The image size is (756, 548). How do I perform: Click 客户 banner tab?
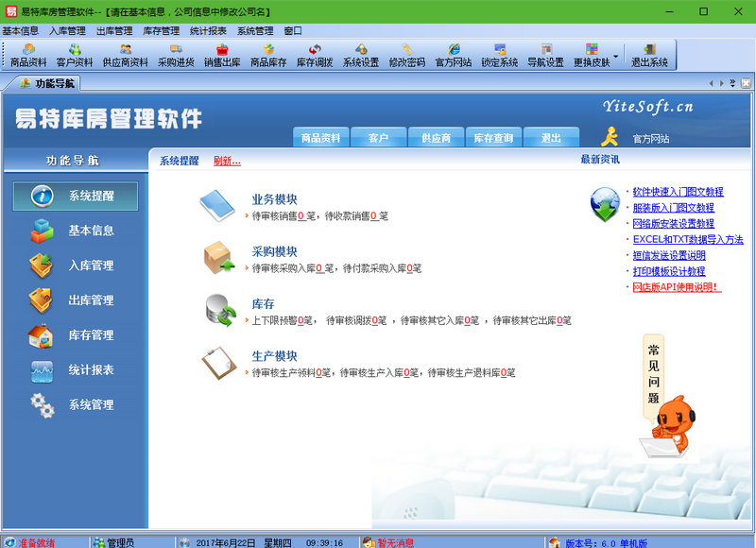tap(379, 138)
